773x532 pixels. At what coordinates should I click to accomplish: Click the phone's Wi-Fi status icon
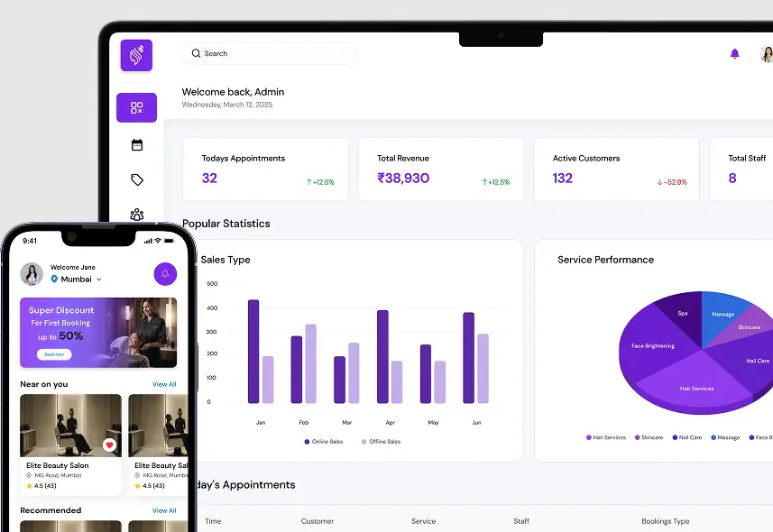(158, 241)
